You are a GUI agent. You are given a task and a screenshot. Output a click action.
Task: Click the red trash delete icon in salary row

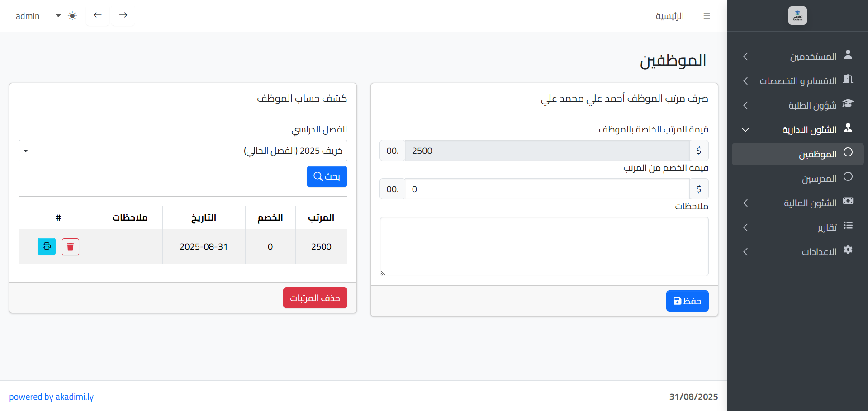(x=71, y=247)
